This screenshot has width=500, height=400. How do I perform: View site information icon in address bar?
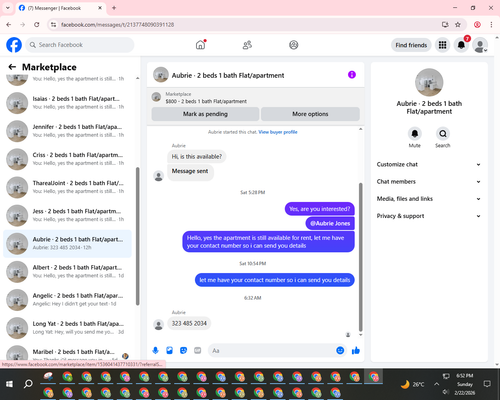tap(53, 24)
